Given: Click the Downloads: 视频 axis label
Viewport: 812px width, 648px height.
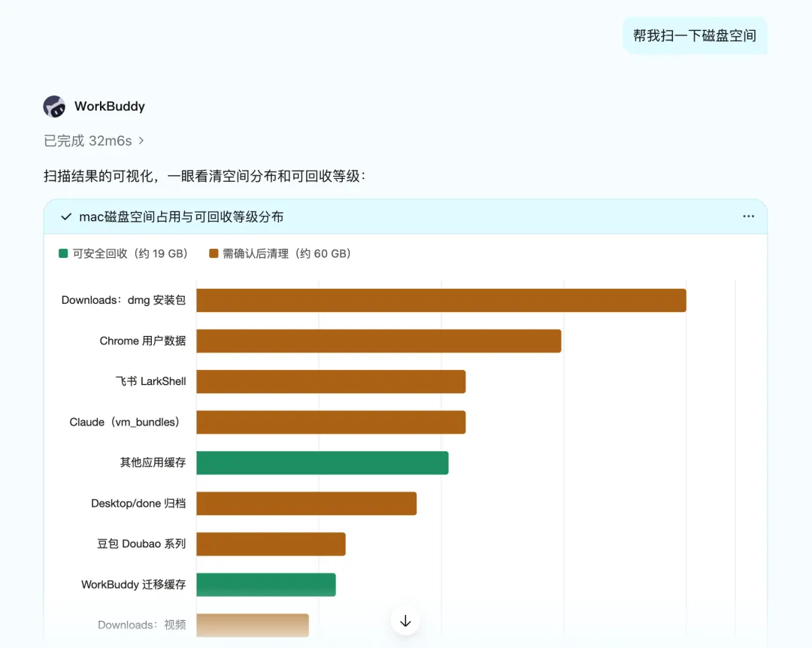Looking at the screenshot, I should [x=141, y=625].
